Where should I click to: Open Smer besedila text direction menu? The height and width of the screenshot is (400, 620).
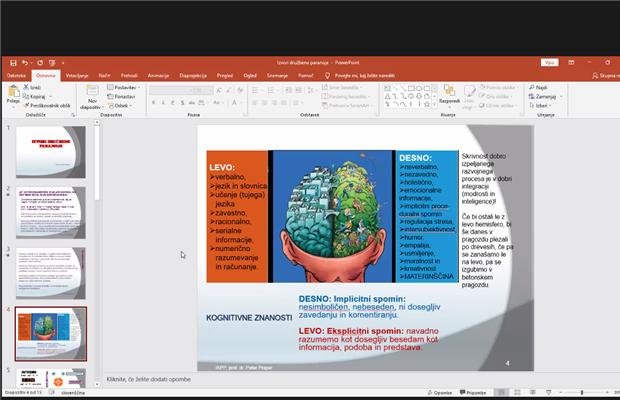(x=342, y=87)
